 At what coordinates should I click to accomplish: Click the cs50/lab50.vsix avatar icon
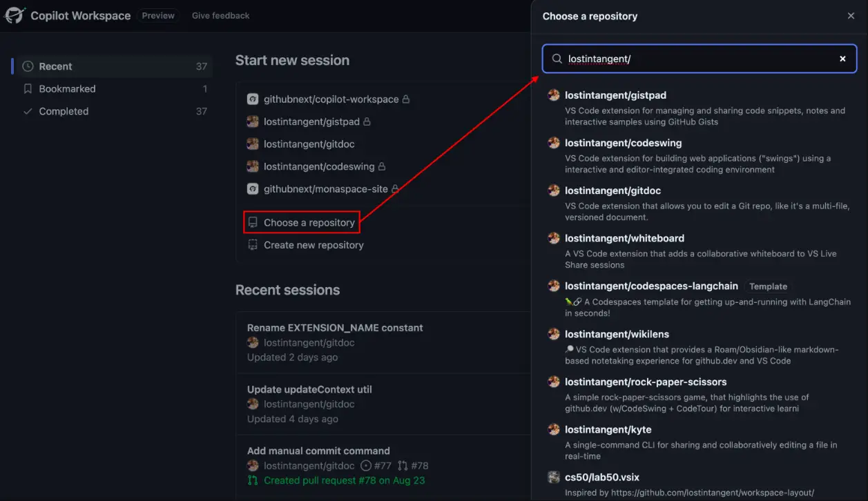(x=554, y=477)
